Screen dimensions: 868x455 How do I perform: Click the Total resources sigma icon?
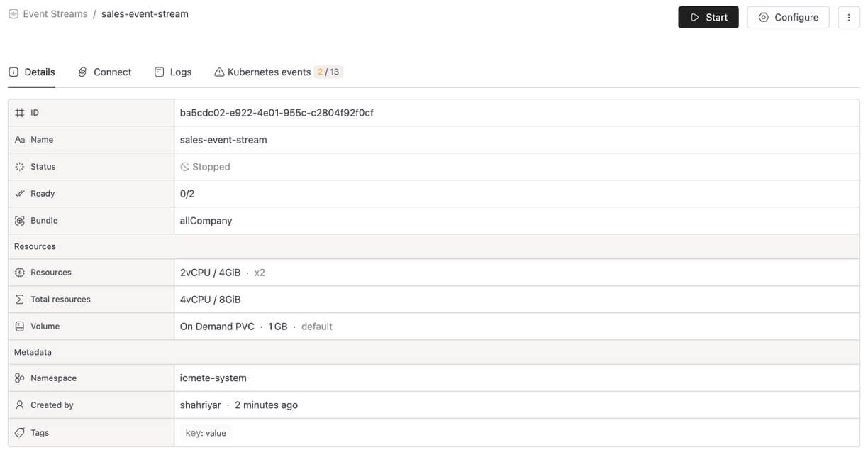coord(20,300)
